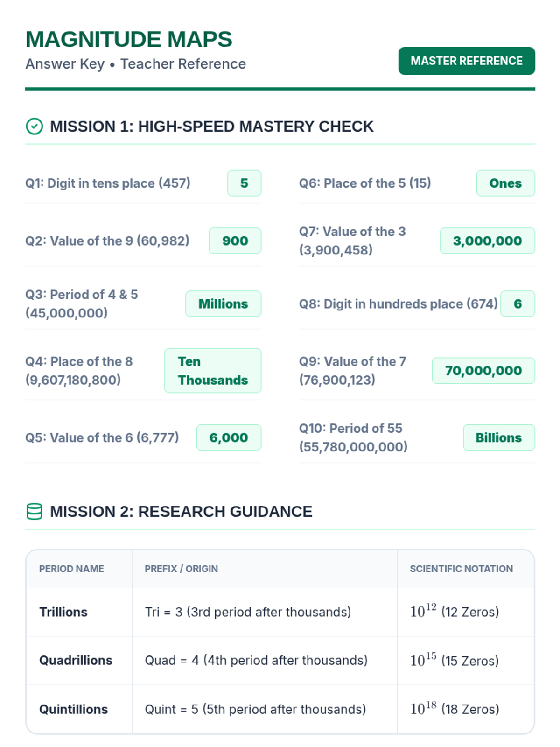Click the Mission 1 checkmark circle icon
560x747 pixels.
(34, 126)
